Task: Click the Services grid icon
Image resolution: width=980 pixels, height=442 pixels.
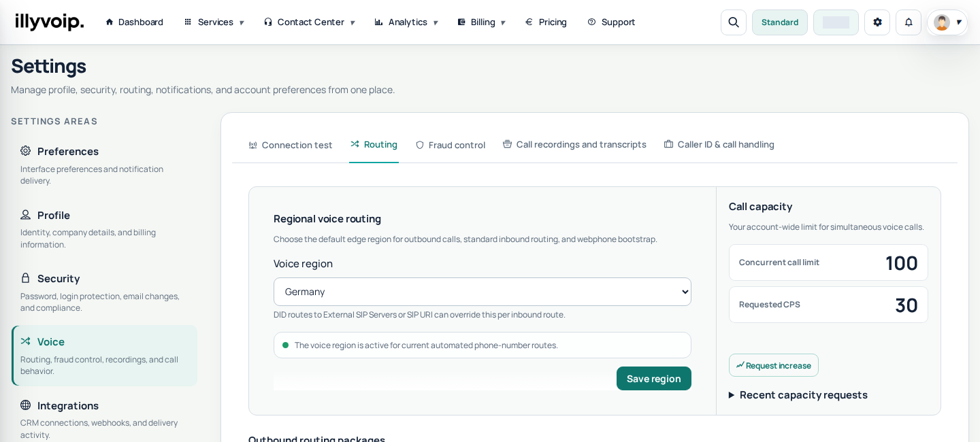Action: coord(188,22)
